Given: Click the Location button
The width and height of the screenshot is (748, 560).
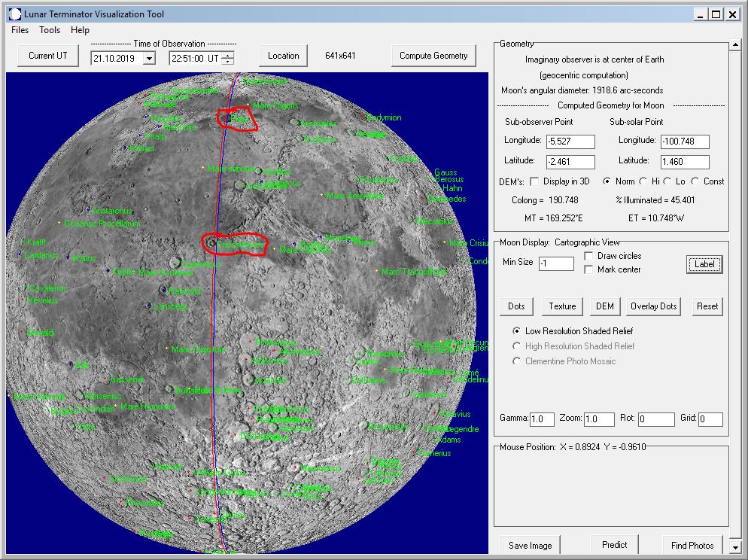Looking at the screenshot, I should (x=283, y=55).
